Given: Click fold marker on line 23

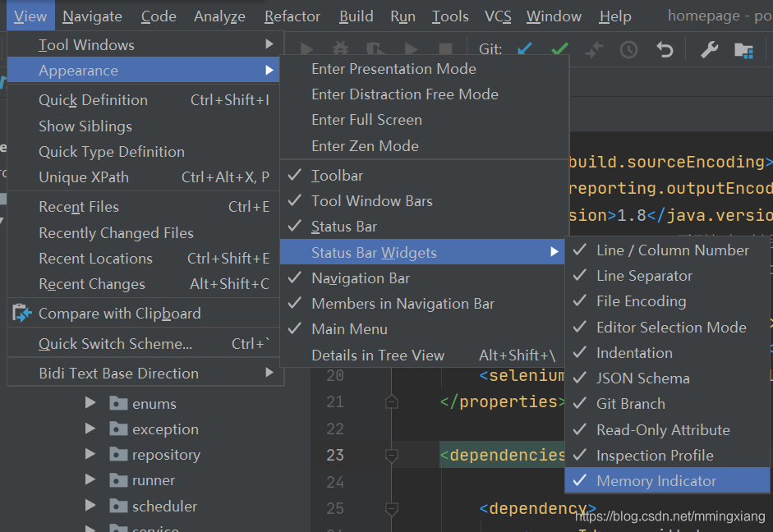Looking at the screenshot, I should pos(392,456).
